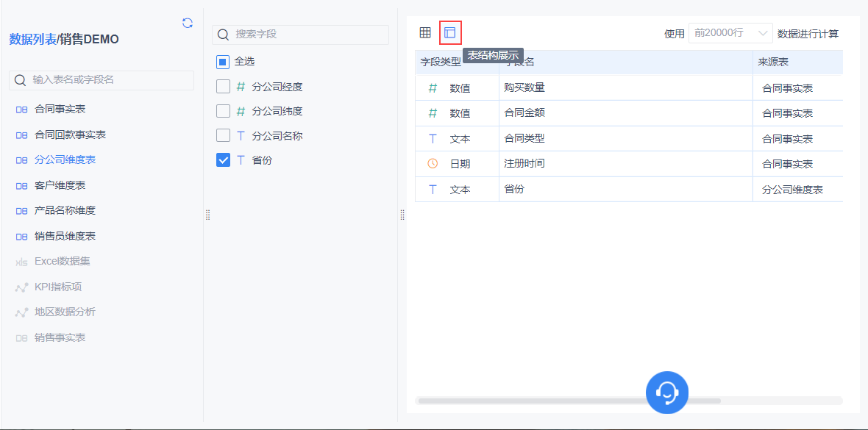The image size is (868, 430).
Task: Click the refresh icon above the table list
Action: click(x=188, y=23)
